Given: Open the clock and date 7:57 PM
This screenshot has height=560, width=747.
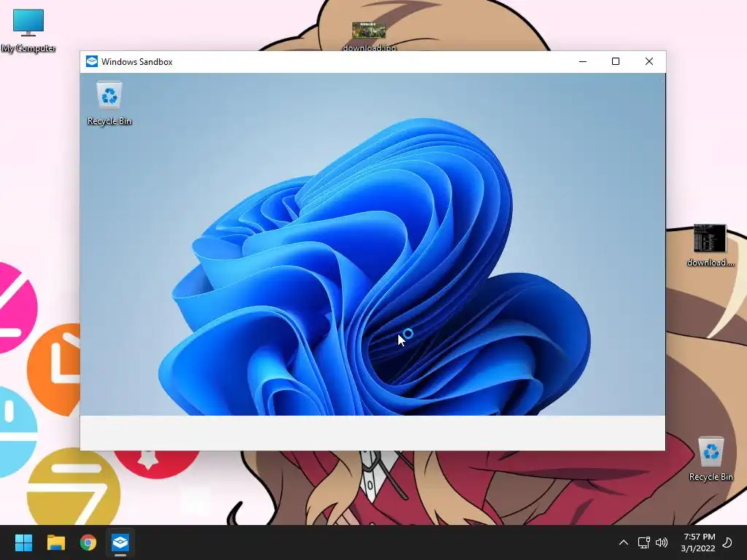Looking at the screenshot, I should click(698, 542).
